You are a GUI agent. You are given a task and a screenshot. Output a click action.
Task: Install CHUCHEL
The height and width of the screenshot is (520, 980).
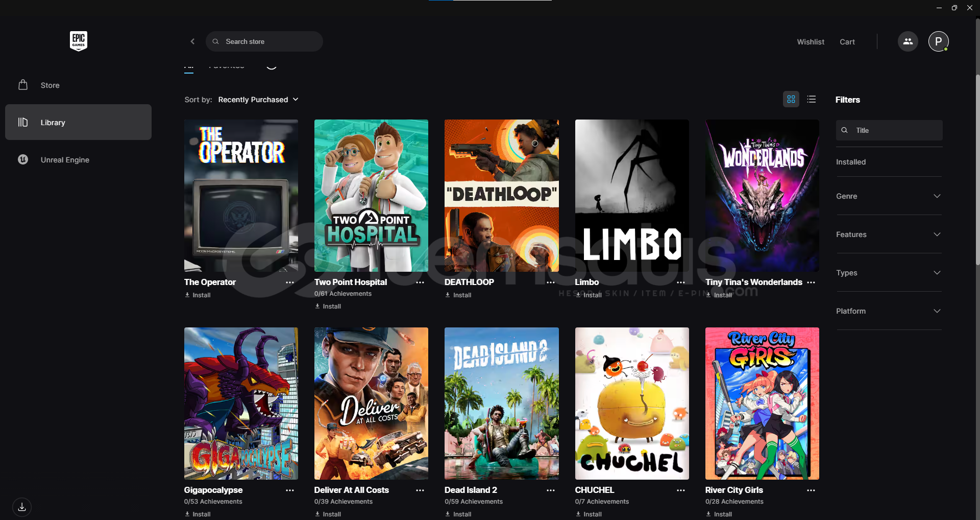tap(589, 514)
